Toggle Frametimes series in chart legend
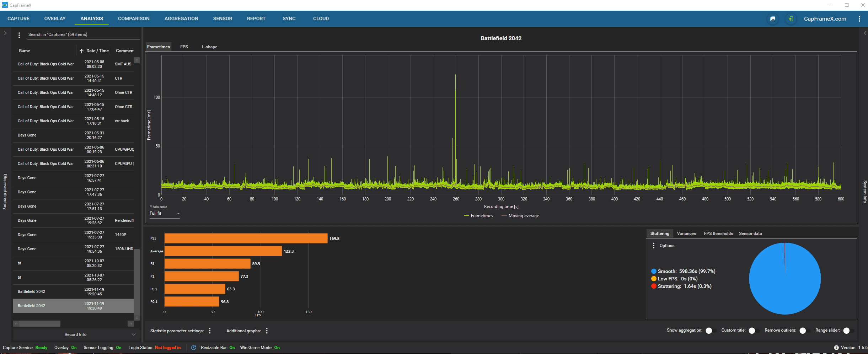This screenshot has width=868, height=354. tap(478, 216)
